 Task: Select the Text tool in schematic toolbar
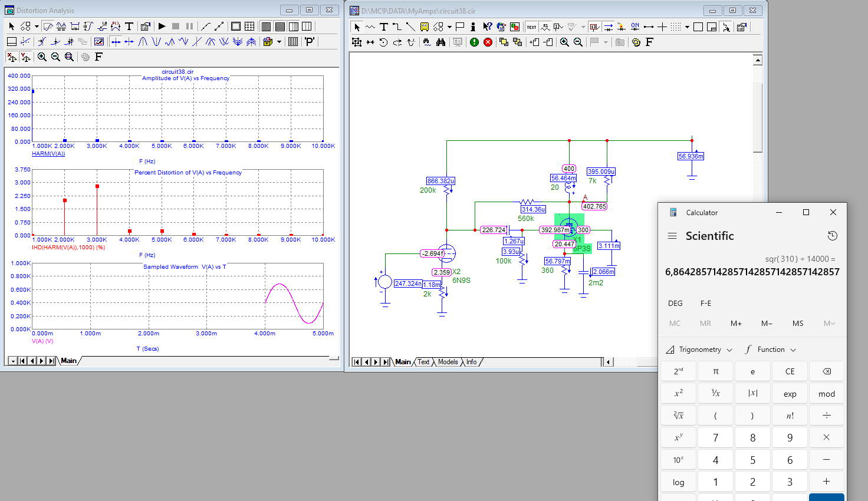click(x=383, y=27)
